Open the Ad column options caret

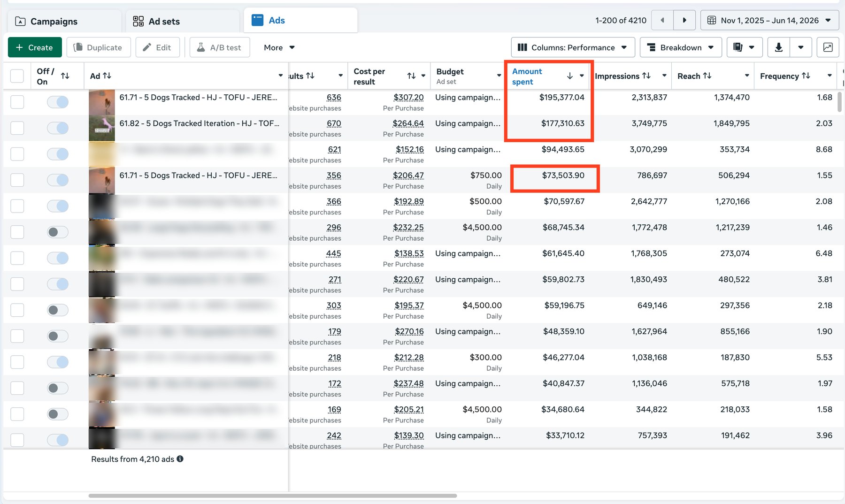point(281,76)
